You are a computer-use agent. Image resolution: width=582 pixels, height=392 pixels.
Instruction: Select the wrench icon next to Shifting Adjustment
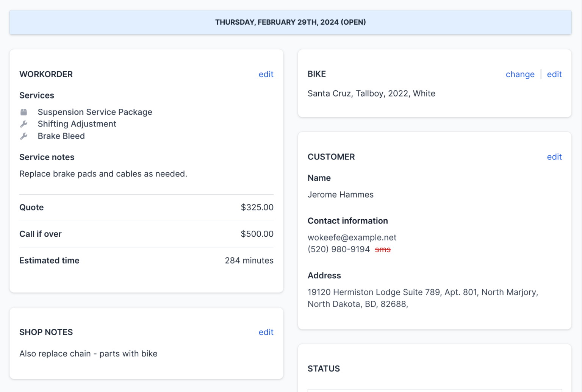tap(24, 124)
